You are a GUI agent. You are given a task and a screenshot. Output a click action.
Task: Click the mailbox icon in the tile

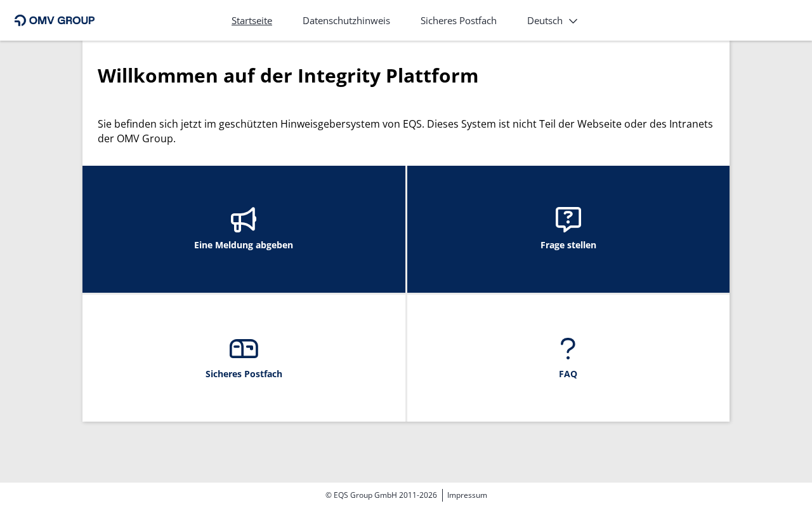[244, 349]
